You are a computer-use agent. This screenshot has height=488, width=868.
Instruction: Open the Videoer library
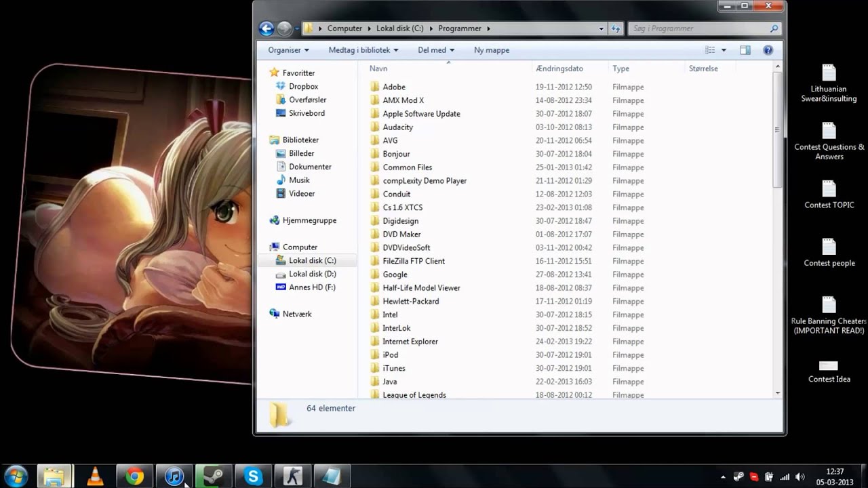click(x=296, y=193)
